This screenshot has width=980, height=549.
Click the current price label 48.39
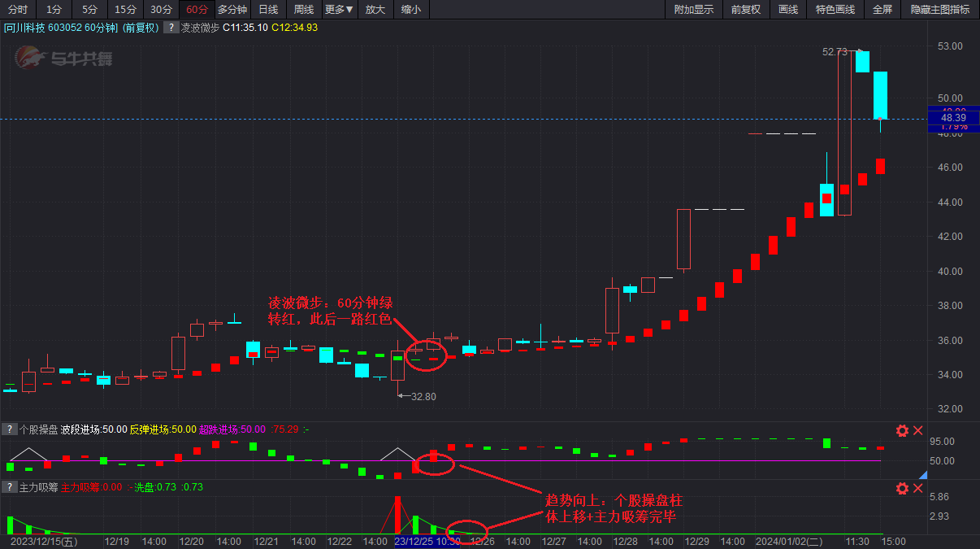tap(953, 119)
